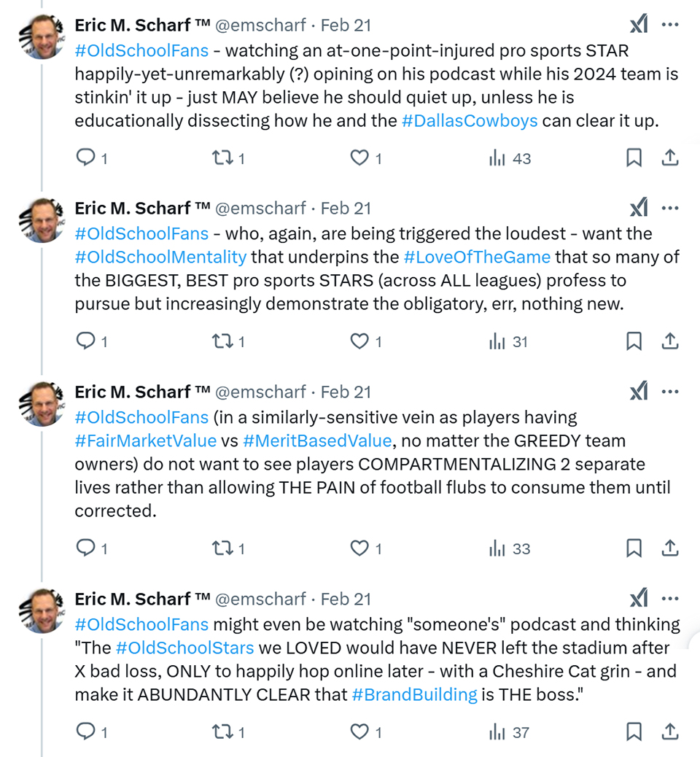Open Grok icon on the DallasCowboys tweet
Viewport: 700px width, 757px height.
[x=639, y=24]
